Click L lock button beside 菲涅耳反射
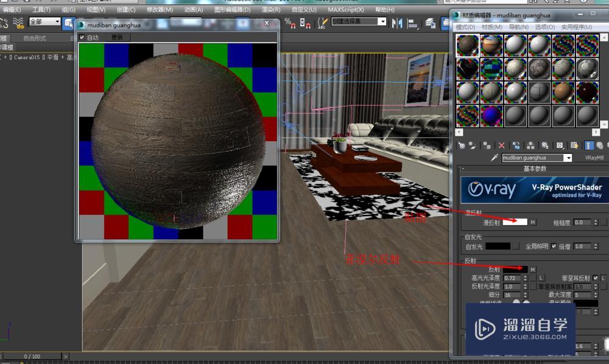 pos(603,278)
